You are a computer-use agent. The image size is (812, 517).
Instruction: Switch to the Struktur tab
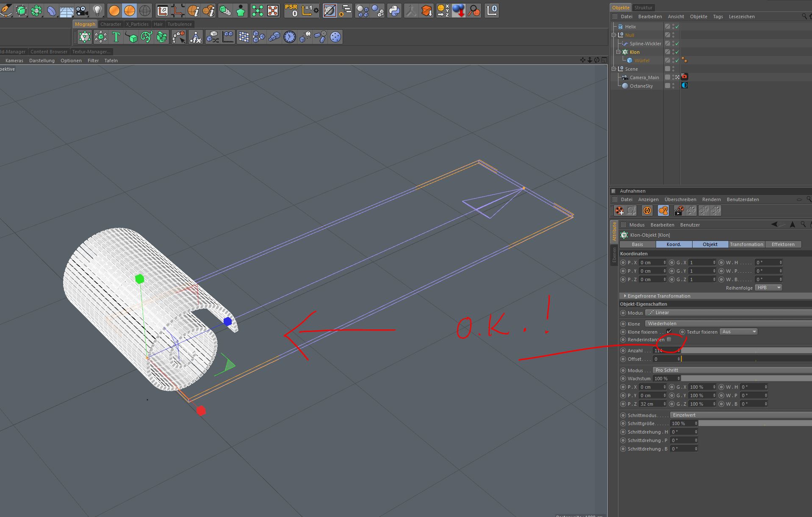643,8
